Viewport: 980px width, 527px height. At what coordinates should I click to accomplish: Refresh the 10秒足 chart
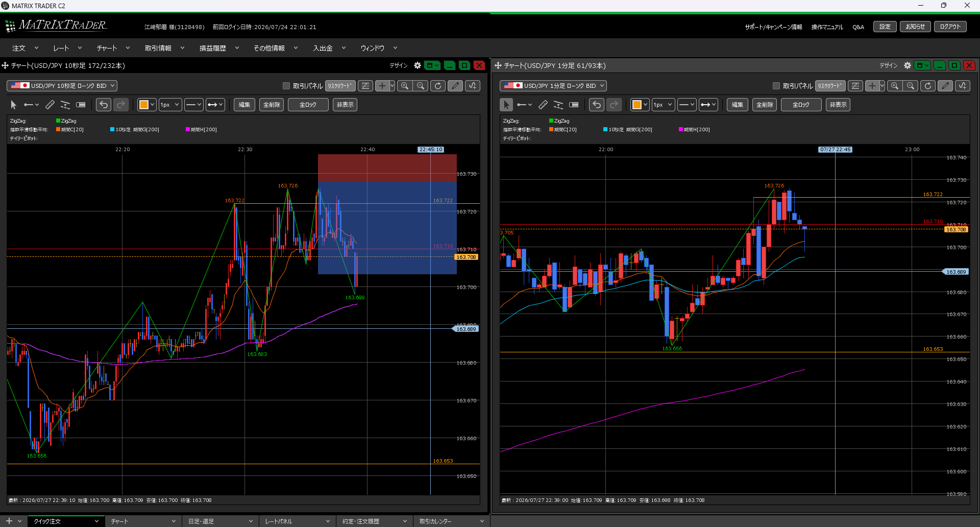pos(438,86)
